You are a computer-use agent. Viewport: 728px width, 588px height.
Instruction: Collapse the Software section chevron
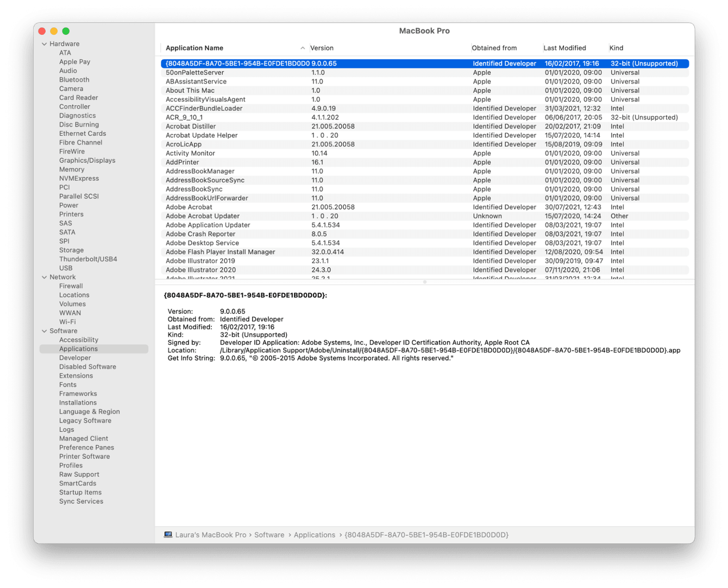coord(45,331)
